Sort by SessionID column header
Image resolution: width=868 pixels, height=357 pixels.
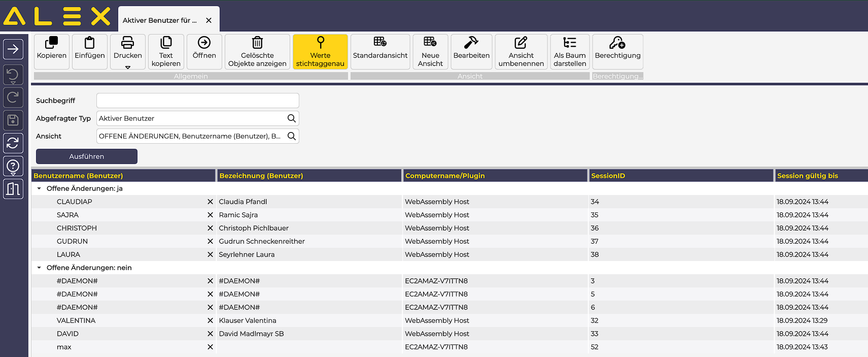coord(608,176)
